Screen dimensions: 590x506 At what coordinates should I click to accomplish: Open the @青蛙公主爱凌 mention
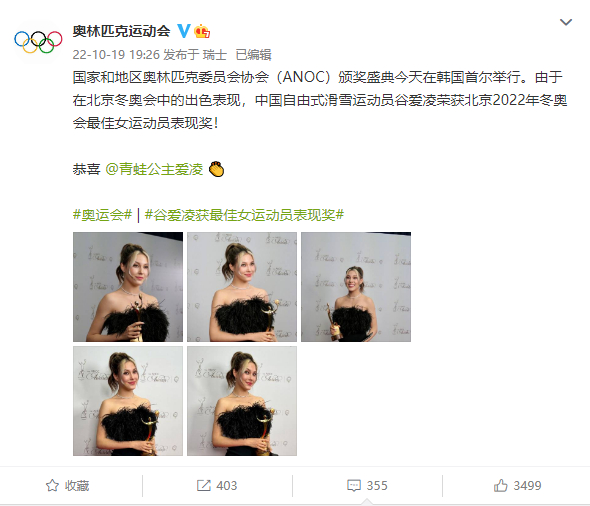click(154, 169)
